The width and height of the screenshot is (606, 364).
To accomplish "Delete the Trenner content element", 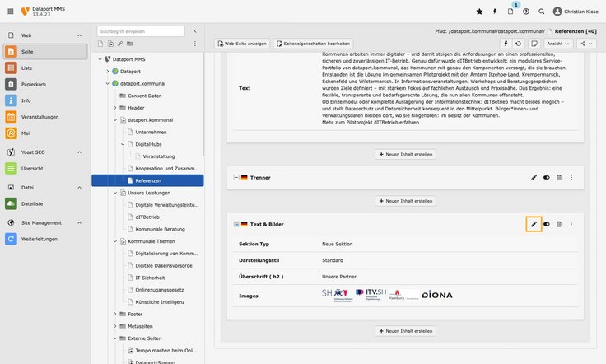I will point(559,177).
